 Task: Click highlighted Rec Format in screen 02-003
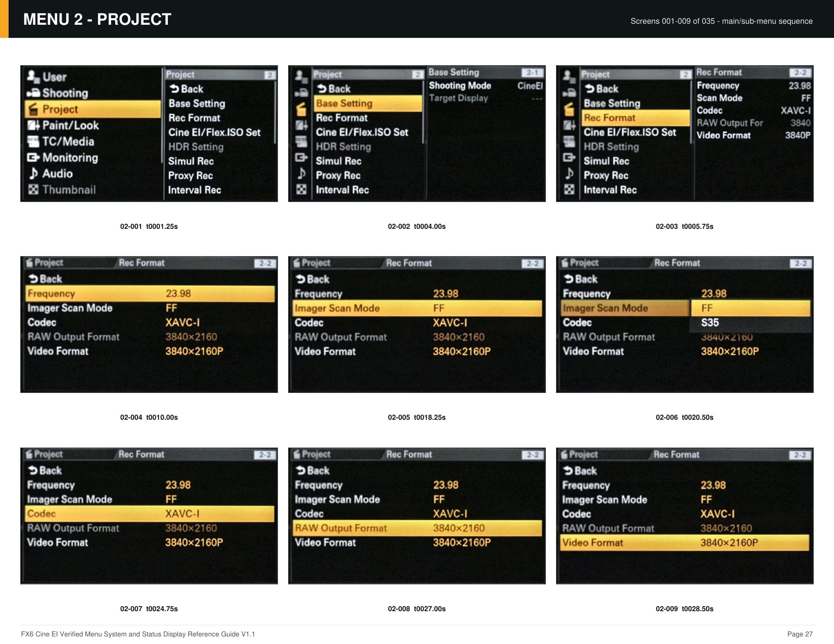[636, 118]
